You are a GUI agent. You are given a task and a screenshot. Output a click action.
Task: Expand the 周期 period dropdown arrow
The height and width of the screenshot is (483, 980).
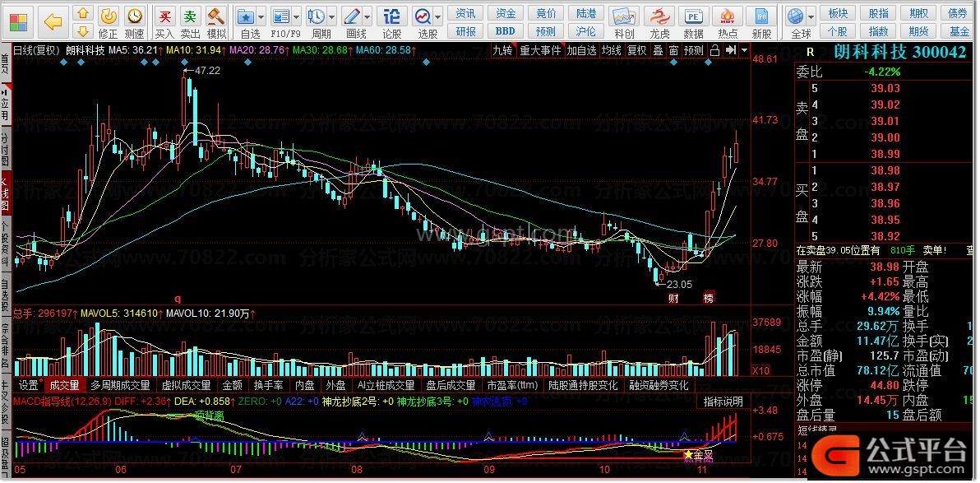[x=332, y=17]
